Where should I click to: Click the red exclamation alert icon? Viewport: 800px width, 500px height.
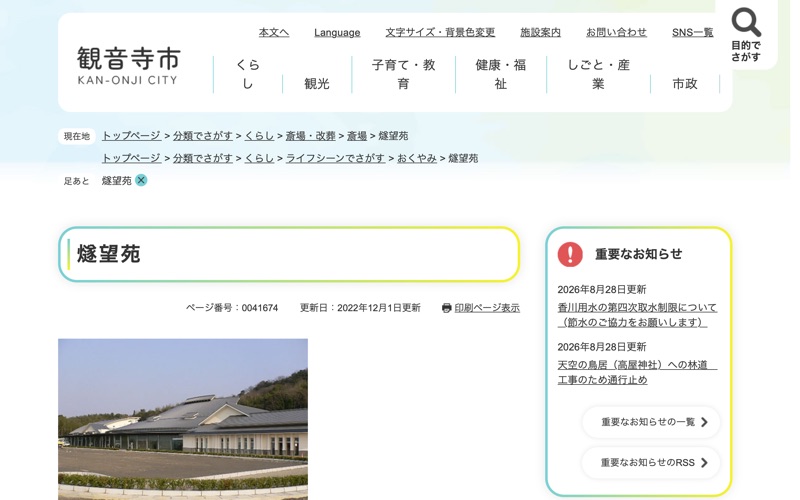570,254
